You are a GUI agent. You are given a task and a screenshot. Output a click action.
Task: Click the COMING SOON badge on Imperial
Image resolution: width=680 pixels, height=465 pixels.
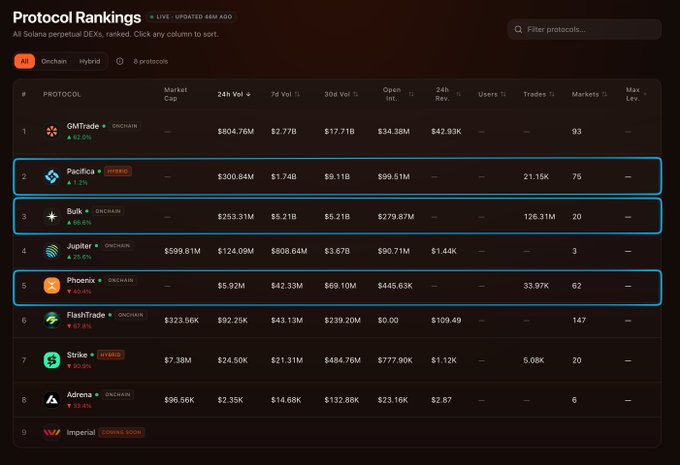coord(121,432)
